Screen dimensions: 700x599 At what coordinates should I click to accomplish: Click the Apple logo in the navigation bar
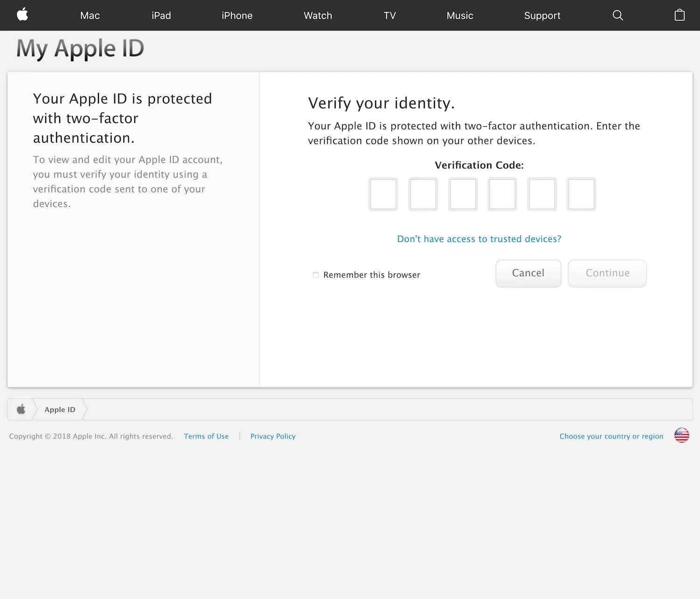point(22,15)
